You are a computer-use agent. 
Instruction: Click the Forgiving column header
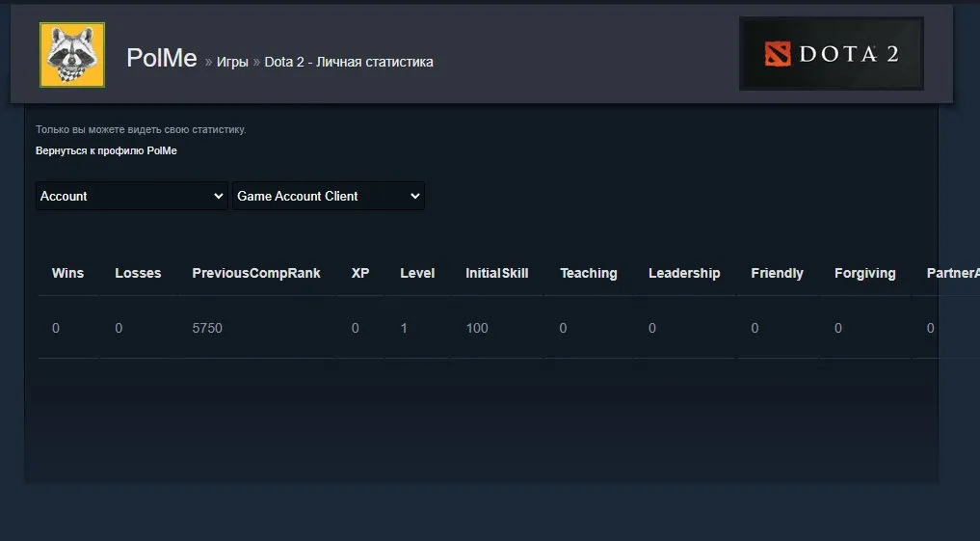point(865,273)
